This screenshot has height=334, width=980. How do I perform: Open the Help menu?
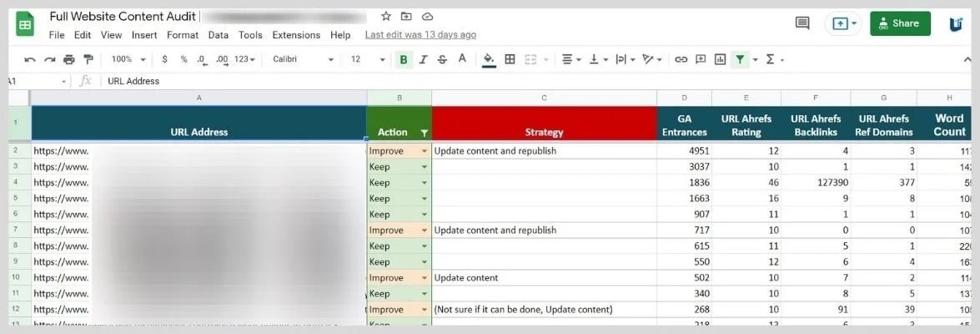pyautogui.click(x=340, y=35)
